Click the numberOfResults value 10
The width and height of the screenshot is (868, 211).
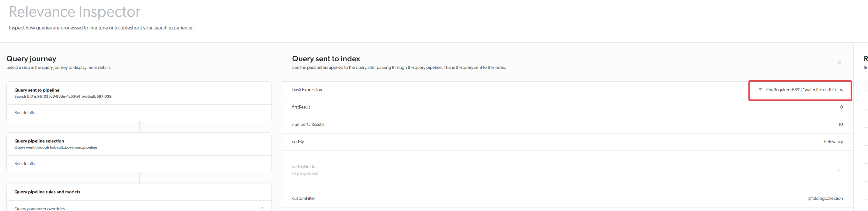[840, 124]
